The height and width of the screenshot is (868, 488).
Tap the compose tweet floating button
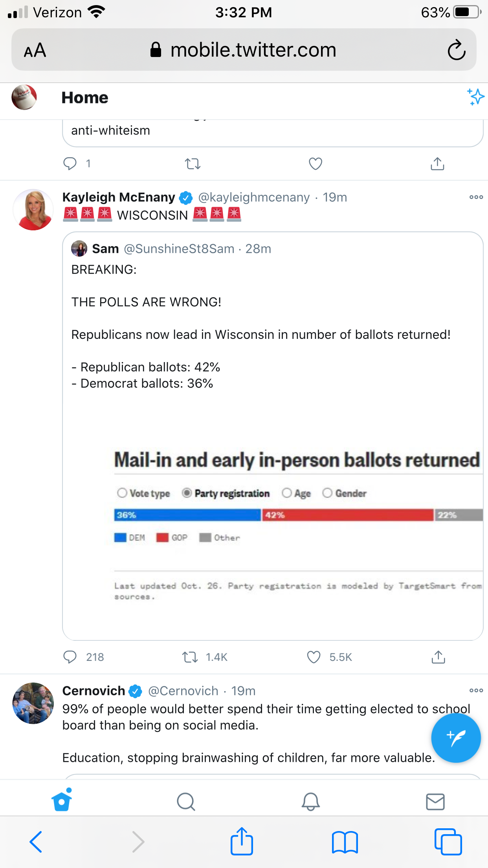[x=456, y=738]
